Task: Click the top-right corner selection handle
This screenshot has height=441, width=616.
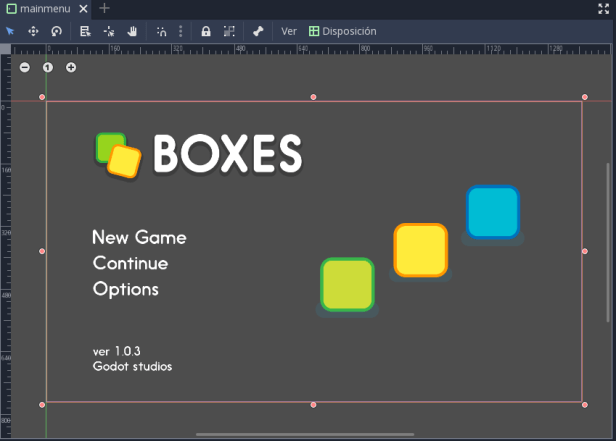Action: [585, 97]
